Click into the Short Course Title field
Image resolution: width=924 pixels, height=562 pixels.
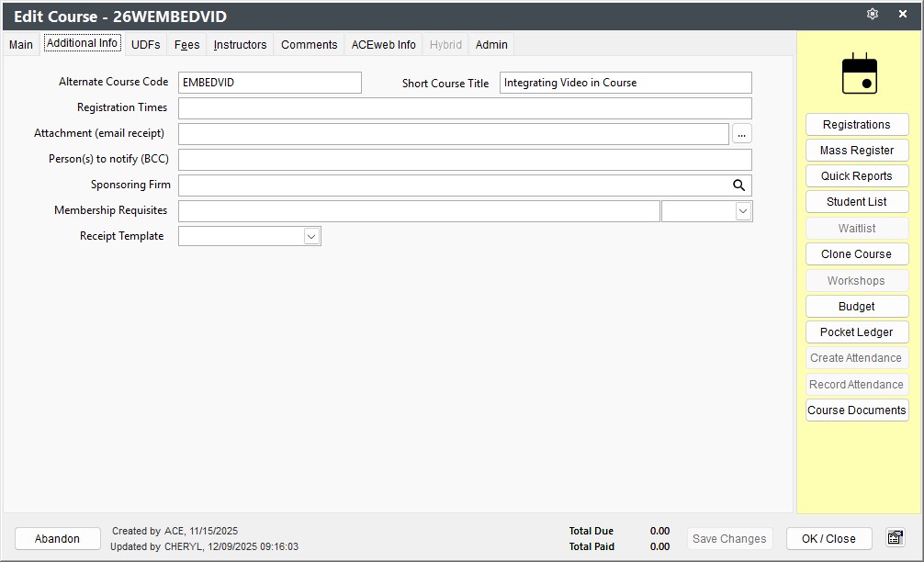(625, 83)
